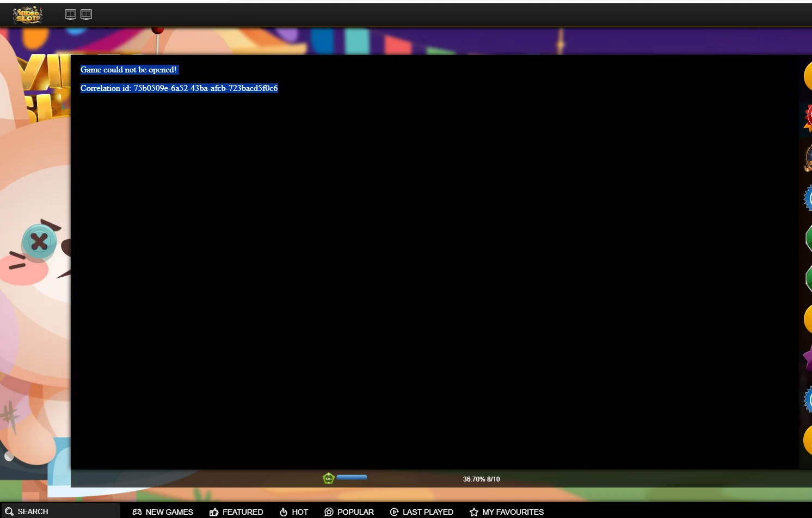Open the LAST PLAYED tab
Viewport: 812px width, 518px height.
coord(422,512)
